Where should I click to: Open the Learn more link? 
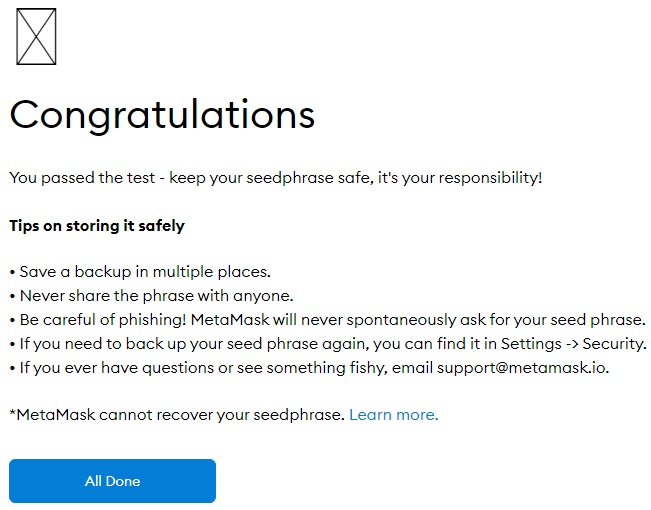click(x=394, y=414)
